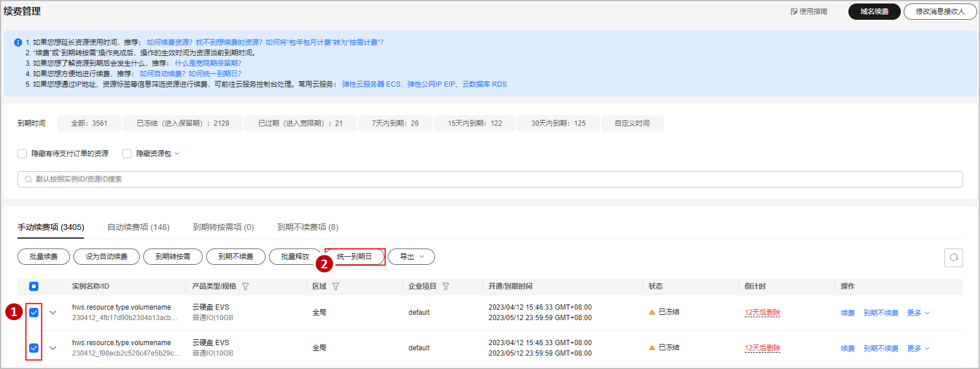The image size is (980, 369).
Task: Click the 到期转按需 button
Action: 173,257
